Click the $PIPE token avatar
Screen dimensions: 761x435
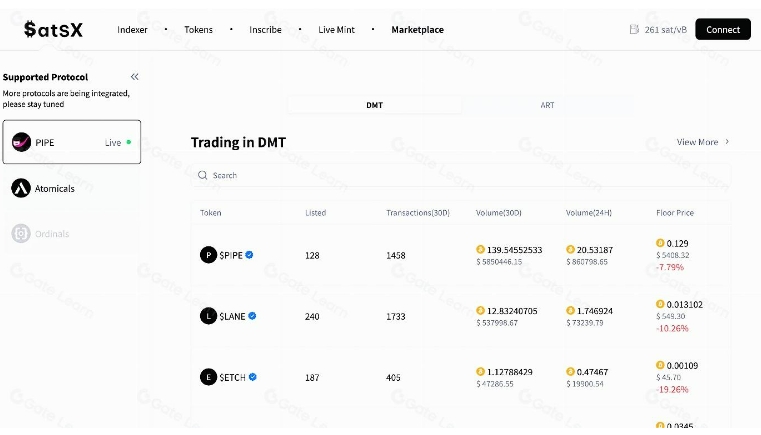(208, 255)
